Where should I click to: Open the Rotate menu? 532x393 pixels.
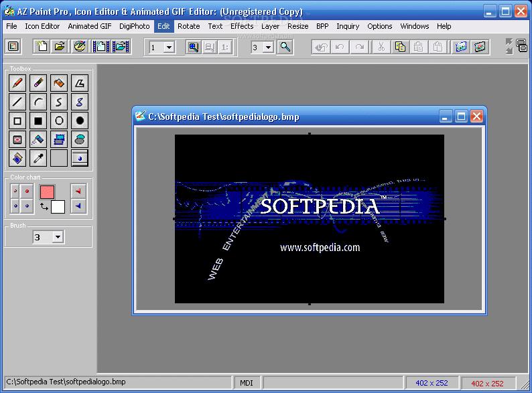pos(189,26)
